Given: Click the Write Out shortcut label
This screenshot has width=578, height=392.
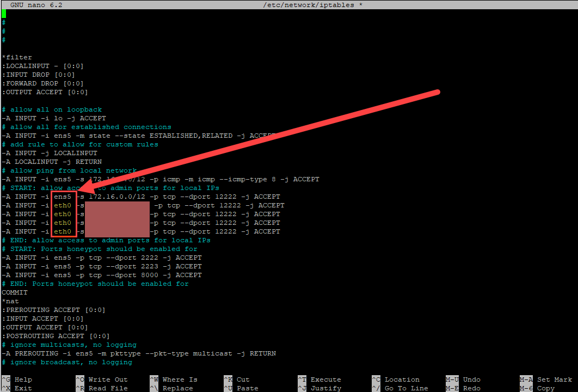Looking at the screenshot, I should 108,379.
